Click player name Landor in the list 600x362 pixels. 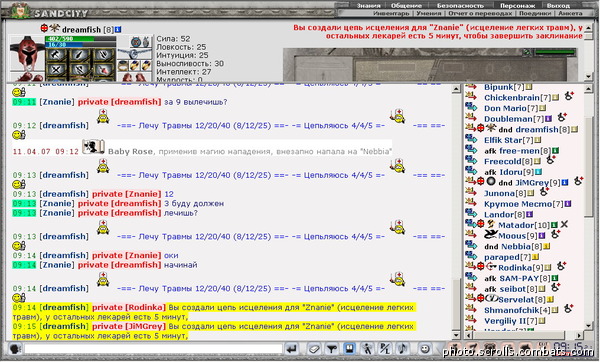[x=499, y=215]
